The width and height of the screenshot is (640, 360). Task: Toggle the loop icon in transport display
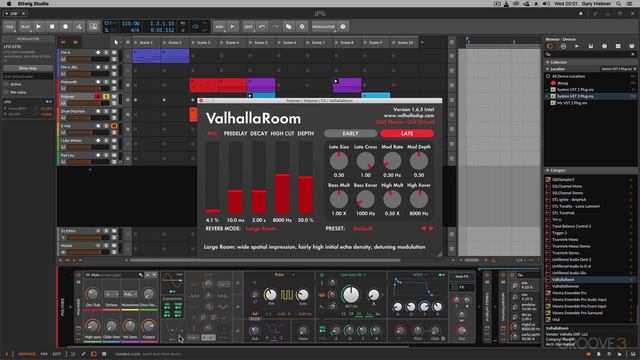196,27
